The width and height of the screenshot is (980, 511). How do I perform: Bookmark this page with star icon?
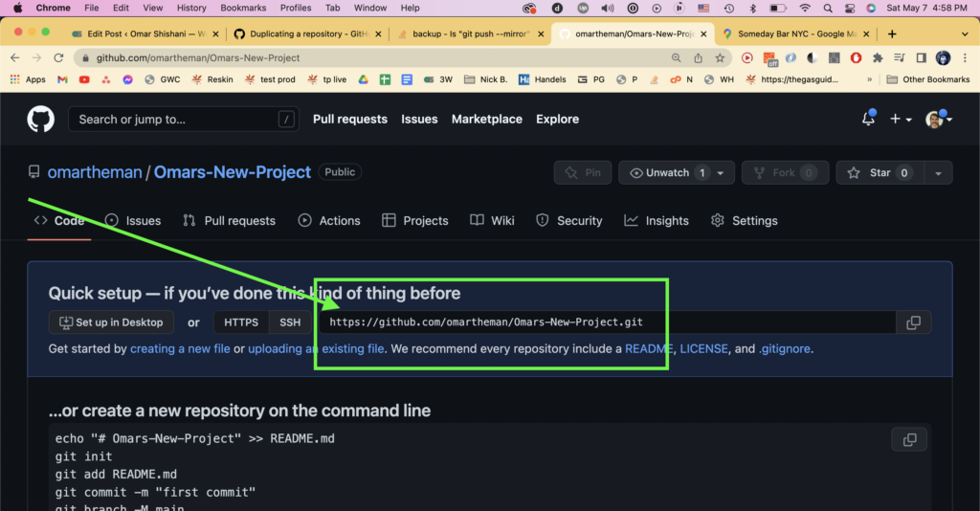pyautogui.click(x=720, y=57)
